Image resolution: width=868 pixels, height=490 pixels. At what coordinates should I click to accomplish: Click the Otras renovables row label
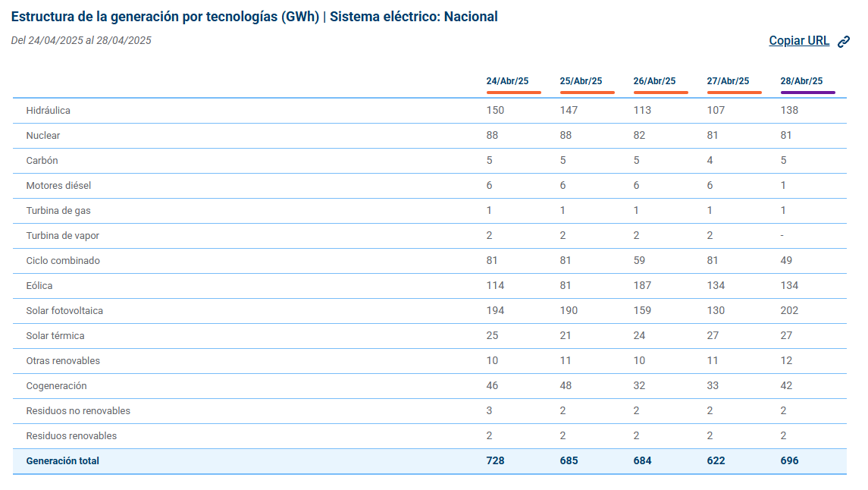pos(63,360)
